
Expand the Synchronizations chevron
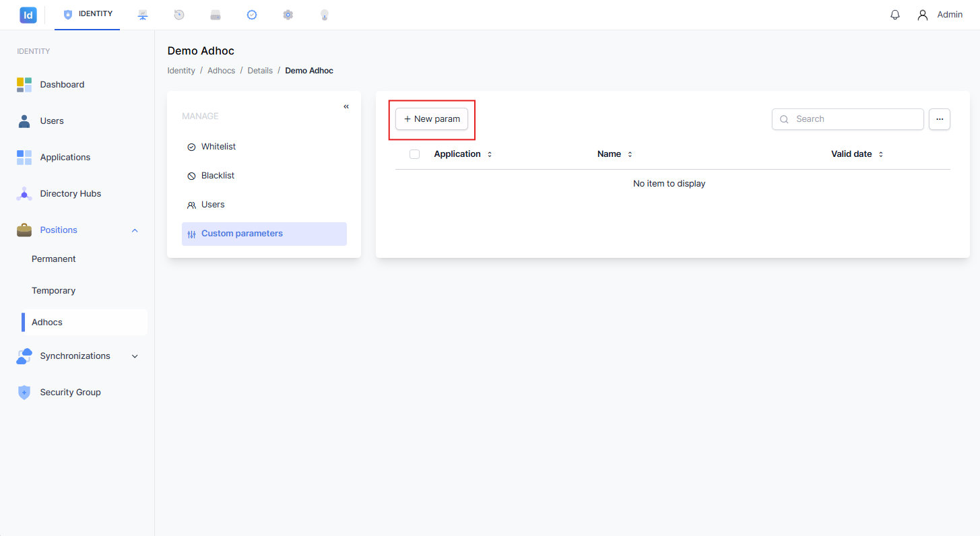(135, 356)
